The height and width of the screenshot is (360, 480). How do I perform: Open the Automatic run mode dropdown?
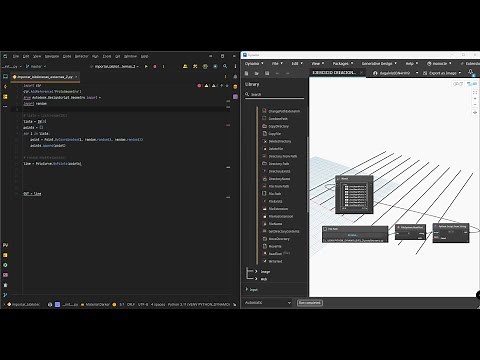pos(268,303)
